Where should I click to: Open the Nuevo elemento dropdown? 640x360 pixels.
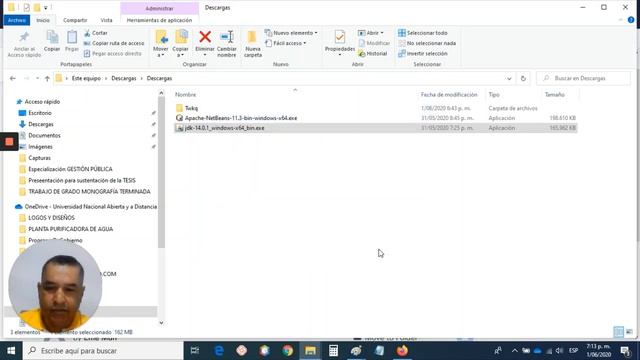(291, 33)
